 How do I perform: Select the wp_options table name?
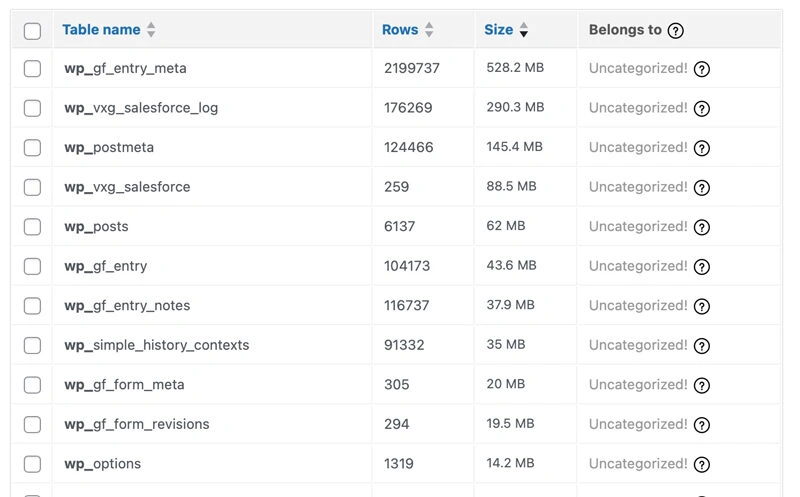click(102, 464)
